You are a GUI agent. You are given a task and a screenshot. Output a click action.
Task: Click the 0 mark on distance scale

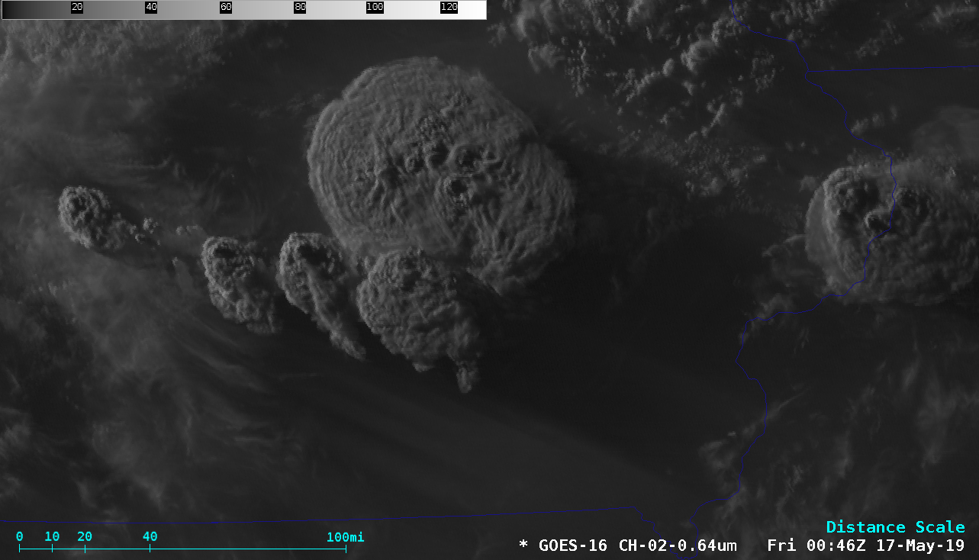tap(19, 537)
